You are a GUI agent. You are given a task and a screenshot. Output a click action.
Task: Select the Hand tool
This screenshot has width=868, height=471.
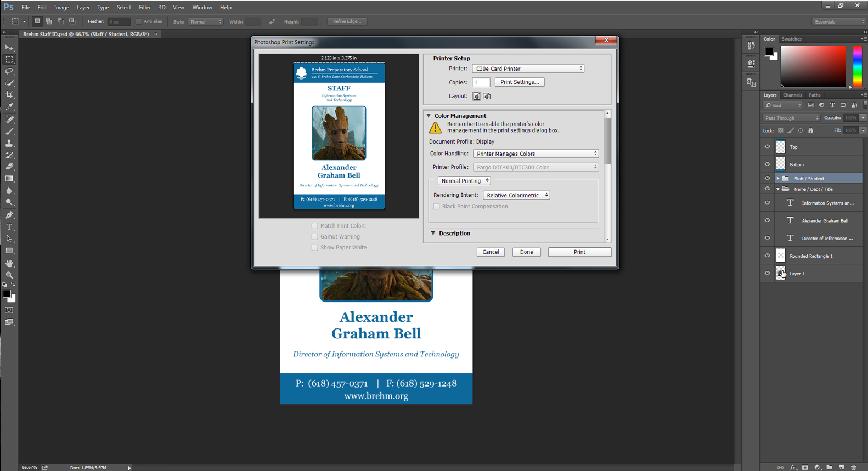[x=9, y=263]
